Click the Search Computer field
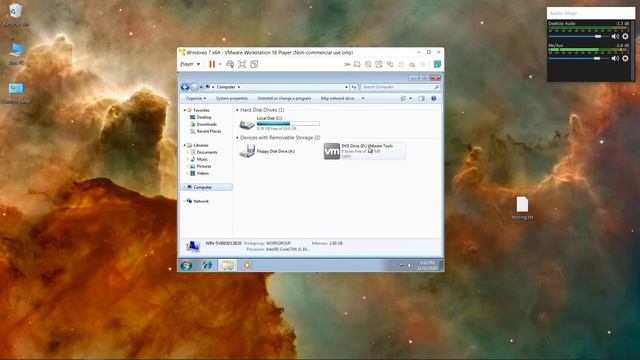 tap(400, 87)
